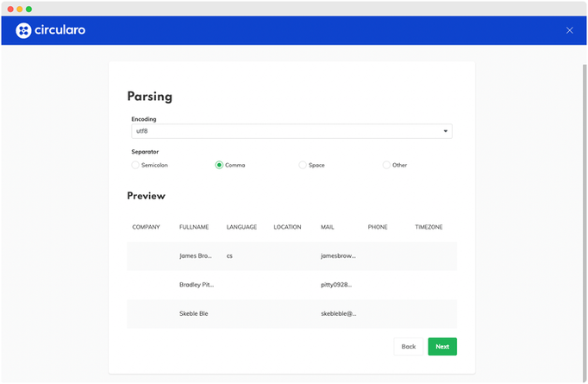
Task: Click the COMPANY column header
Action: [146, 227]
